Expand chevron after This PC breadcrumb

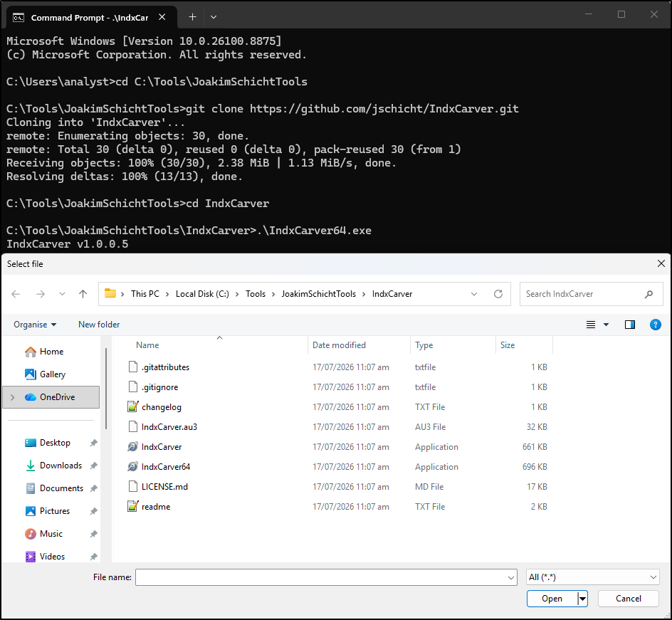point(167,294)
